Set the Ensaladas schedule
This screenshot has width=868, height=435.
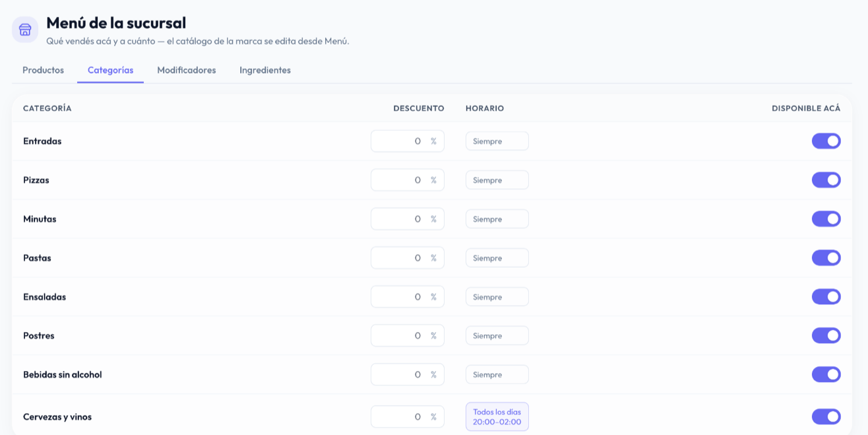coord(497,297)
